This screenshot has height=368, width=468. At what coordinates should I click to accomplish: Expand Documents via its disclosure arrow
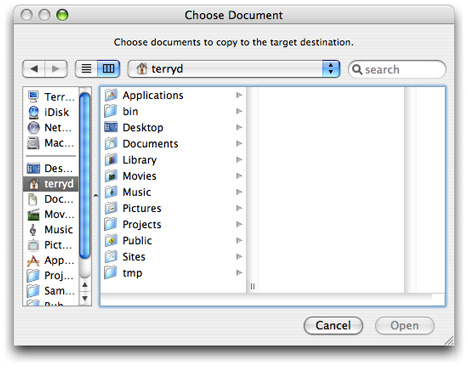coord(239,143)
